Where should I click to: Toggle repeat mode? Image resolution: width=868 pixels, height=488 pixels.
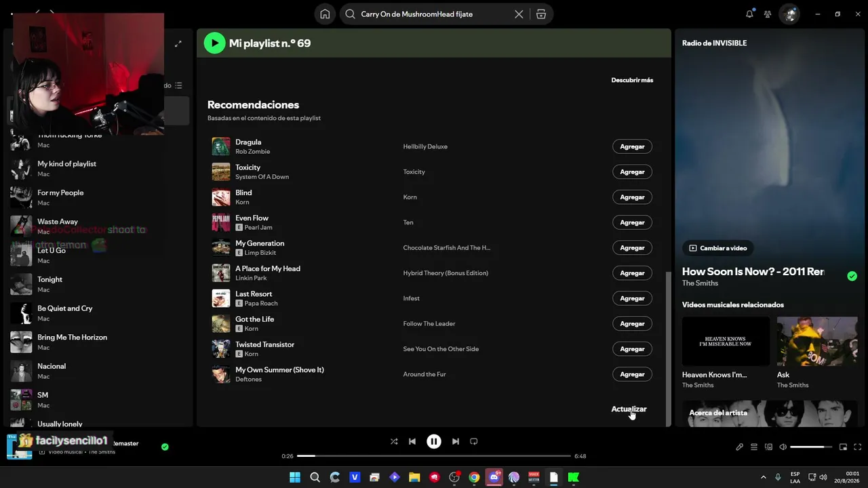(x=474, y=441)
